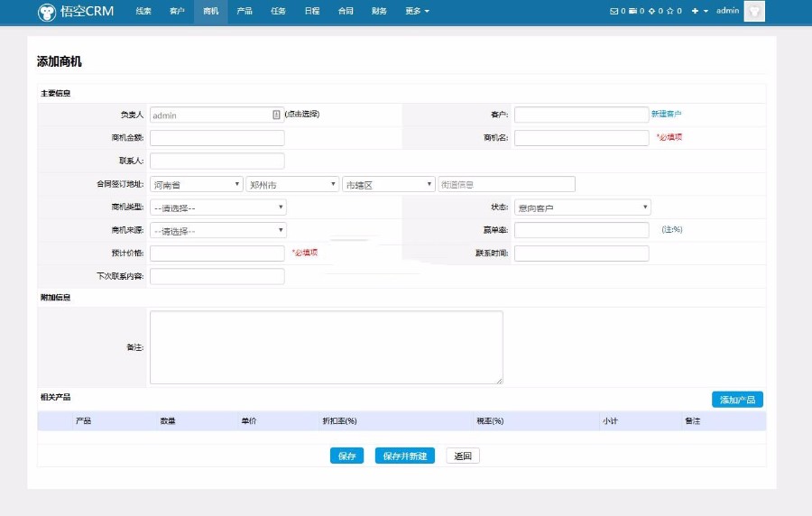The height and width of the screenshot is (516, 812).
Task: Click the 小计 column header
Action: point(610,421)
